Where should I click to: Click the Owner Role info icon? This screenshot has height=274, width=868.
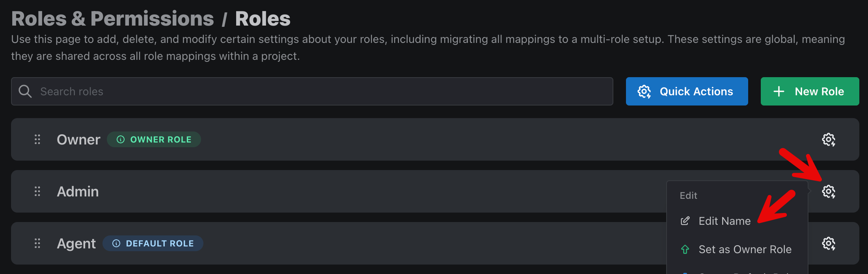[121, 139]
